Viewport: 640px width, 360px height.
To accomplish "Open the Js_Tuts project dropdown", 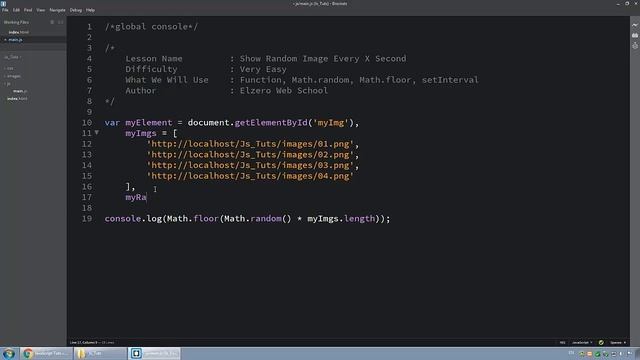I will 13,57.
